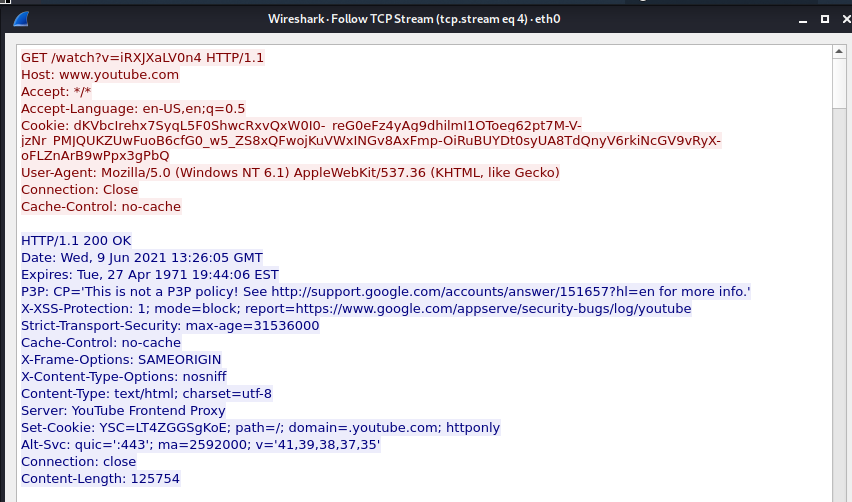852x502 pixels.
Task: Click the Set-Cookie YSC header line
Action: tap(260, 428)
